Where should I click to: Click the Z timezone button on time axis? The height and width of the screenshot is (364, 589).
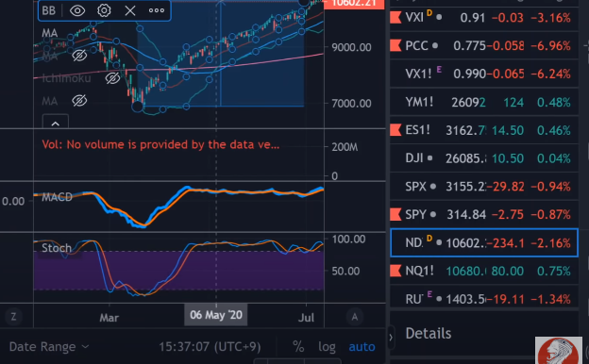point(13,317)
